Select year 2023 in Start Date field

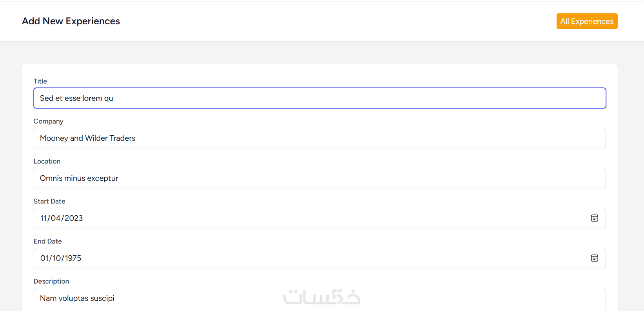pos(74,218)
